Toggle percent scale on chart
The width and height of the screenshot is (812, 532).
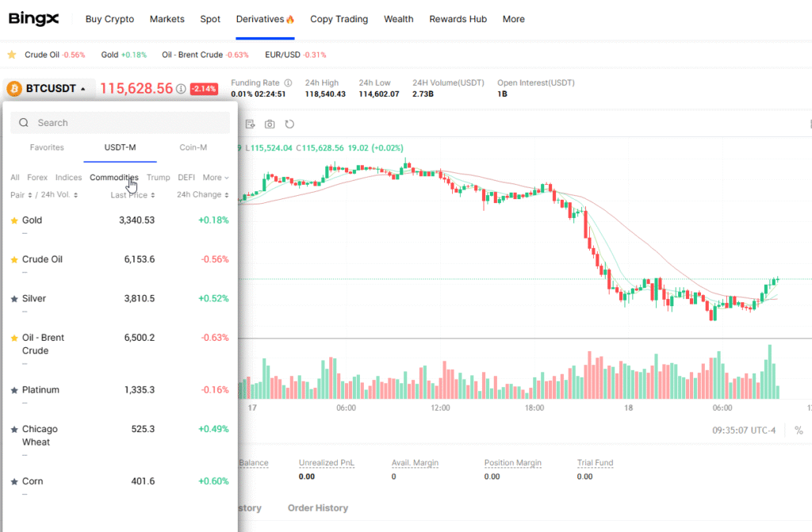pos(799,430)
